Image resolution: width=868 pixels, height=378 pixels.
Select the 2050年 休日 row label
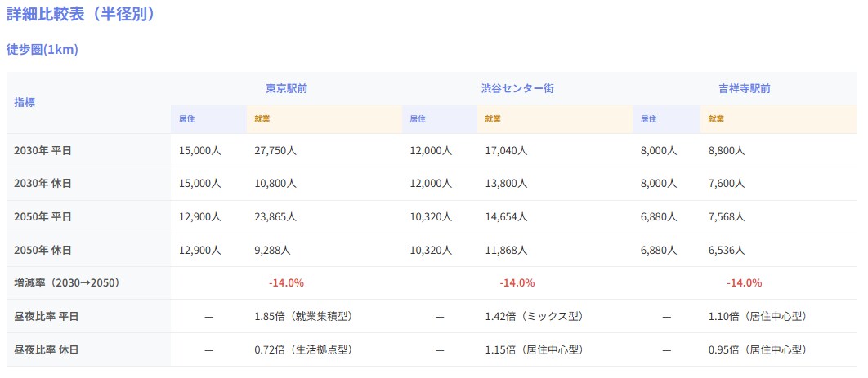point(43,250)
